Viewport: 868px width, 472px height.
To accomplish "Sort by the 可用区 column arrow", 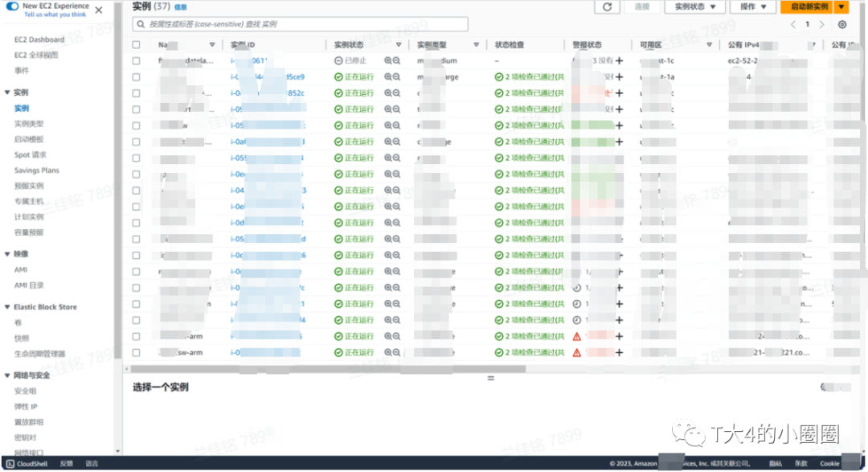I will click(709, 44).
